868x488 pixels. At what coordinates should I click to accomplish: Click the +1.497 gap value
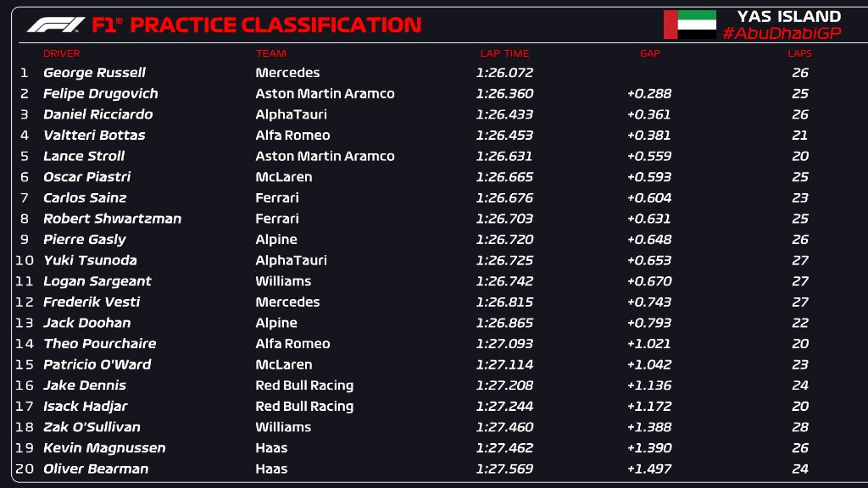pyautogui.click(x=649, y=469)
